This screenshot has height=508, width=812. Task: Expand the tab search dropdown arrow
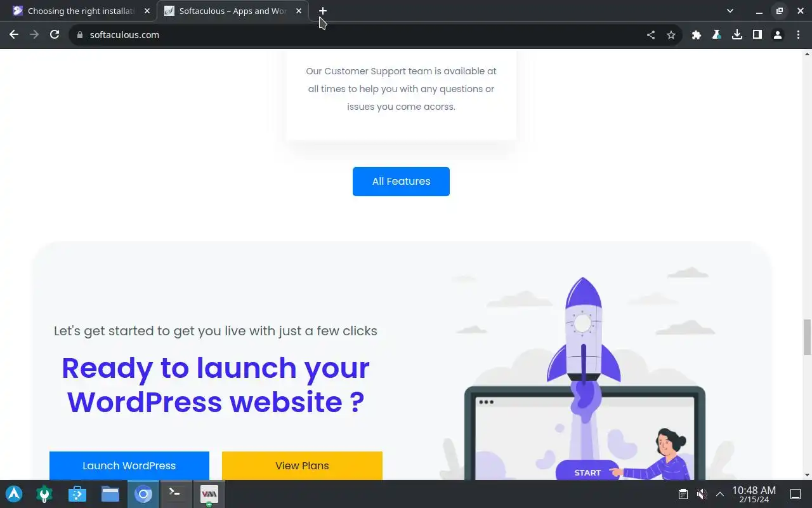(730, 11)
